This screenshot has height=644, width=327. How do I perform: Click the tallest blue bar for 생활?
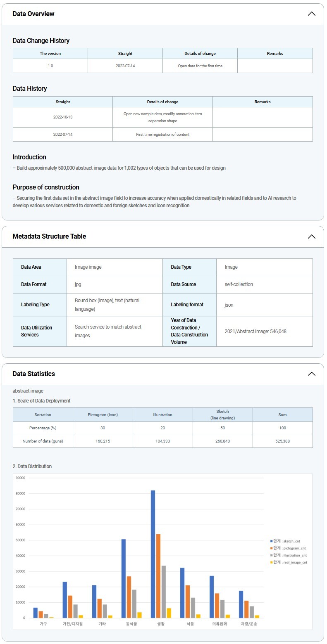pyautogui.click(x=153, y=553)
